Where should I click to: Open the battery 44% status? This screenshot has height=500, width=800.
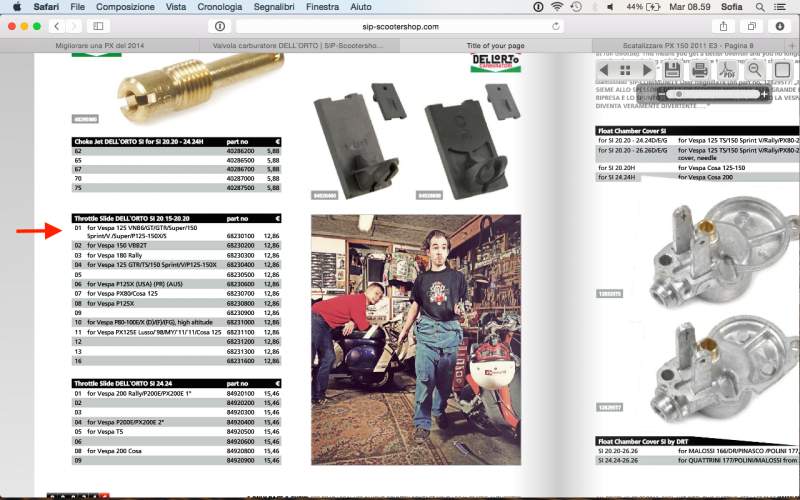[x=643, y=7]
